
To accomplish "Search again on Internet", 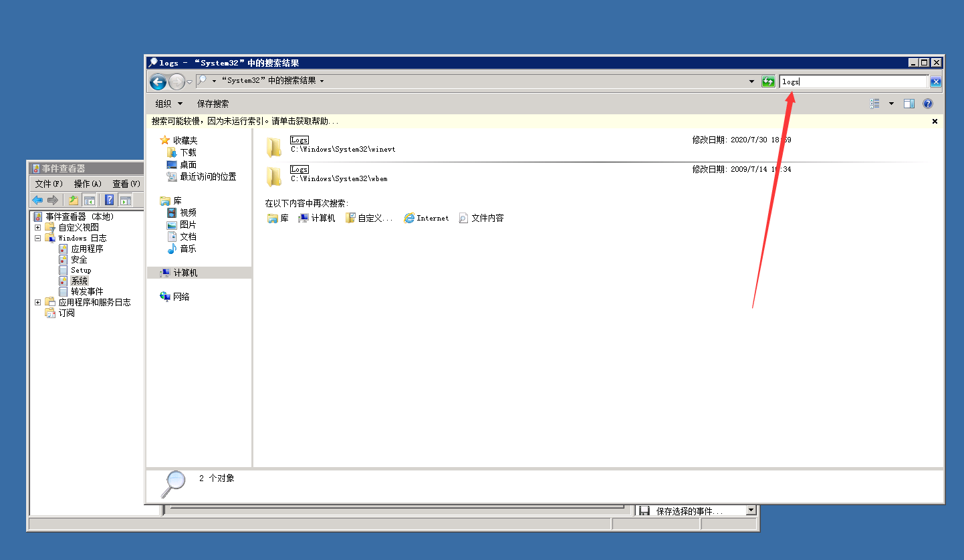I will [x=427, y=219].
